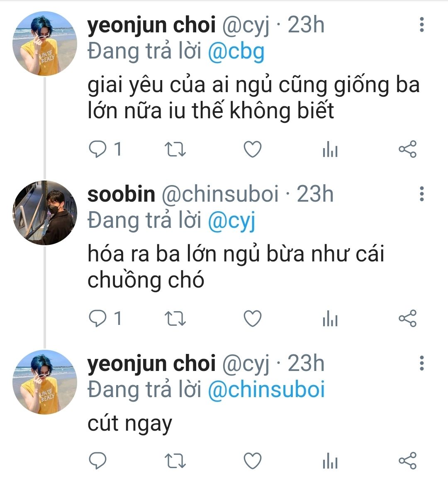Retweet yeonjun's first tweet in the thread
This screenshot has height=478, width=448.
click(x=175, y=149)
